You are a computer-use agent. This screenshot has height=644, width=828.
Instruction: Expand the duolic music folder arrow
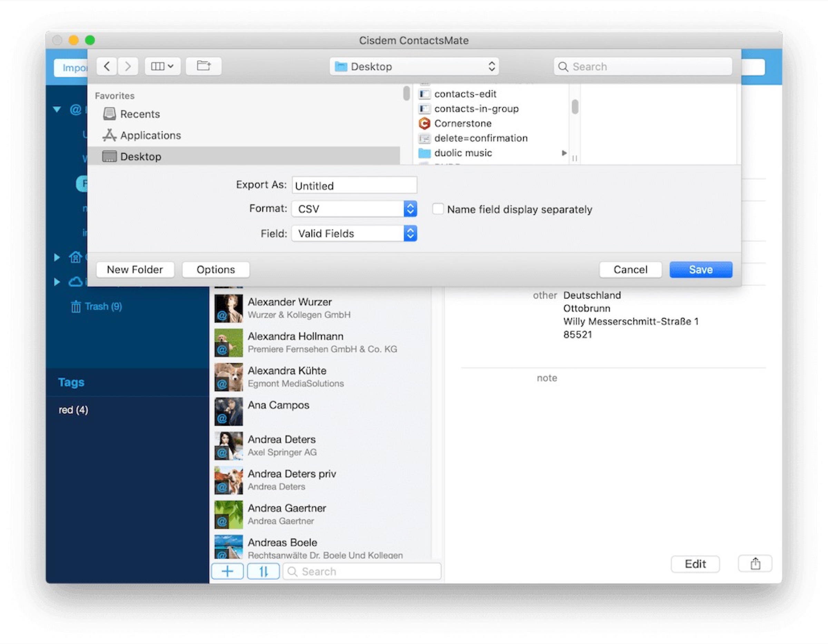click(x=564, y=153)
